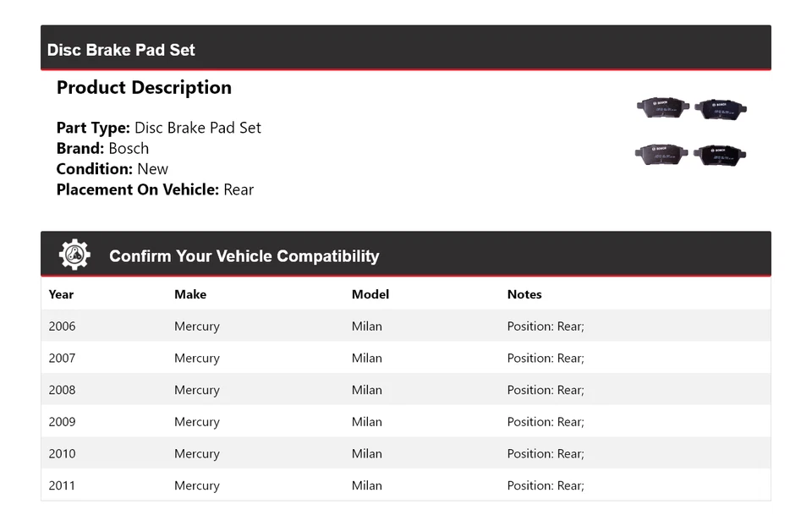Viewport: 812px width, 526px height.
Task: Select the 2011 year cell
Action: [x=62, y=485]
